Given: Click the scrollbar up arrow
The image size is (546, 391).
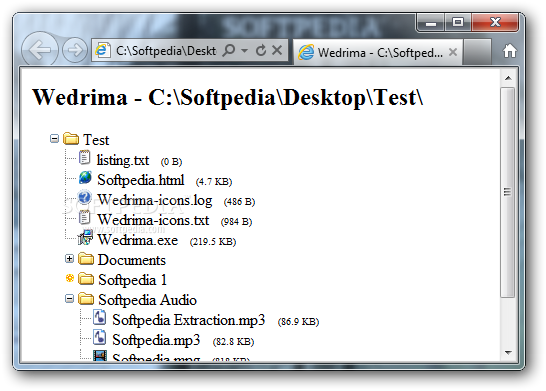Looking at the screenshot, I should point(508,78).
